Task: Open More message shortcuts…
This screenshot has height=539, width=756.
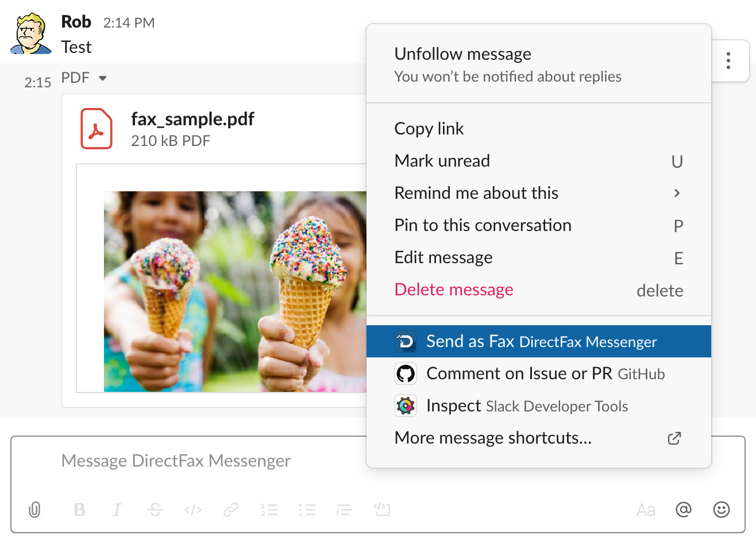Action: point(539,438)
